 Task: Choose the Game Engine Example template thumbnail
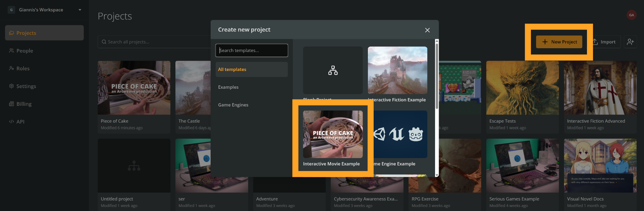pos(400,134)
